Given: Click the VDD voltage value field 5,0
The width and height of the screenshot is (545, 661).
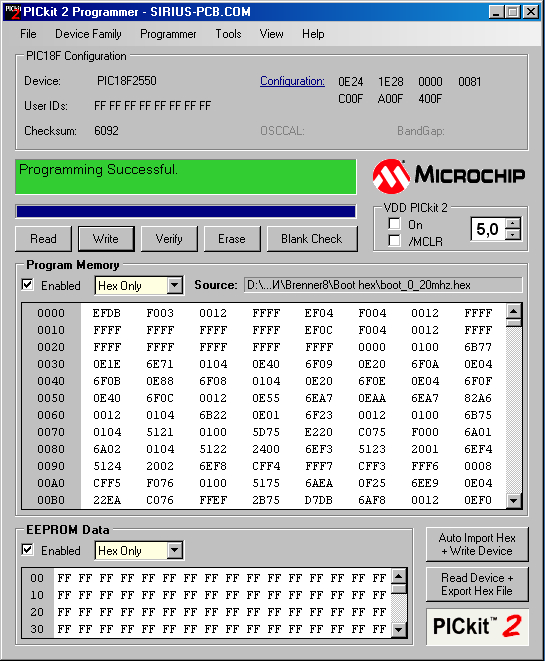Looking at the screenshot, I should (x=488, y=229).
